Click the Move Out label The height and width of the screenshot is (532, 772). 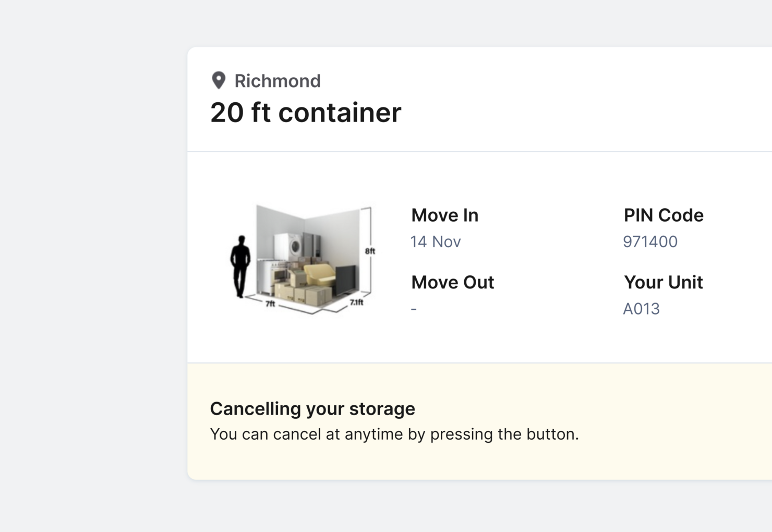[x=452, y=282]
